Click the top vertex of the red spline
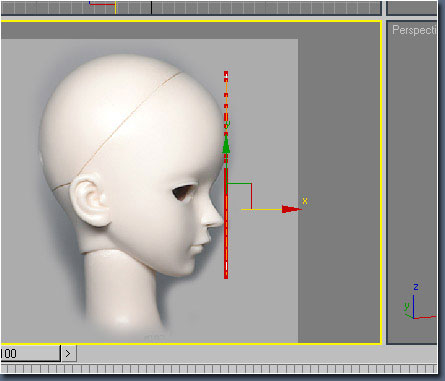445x381 pixels. tap(226, 73)
